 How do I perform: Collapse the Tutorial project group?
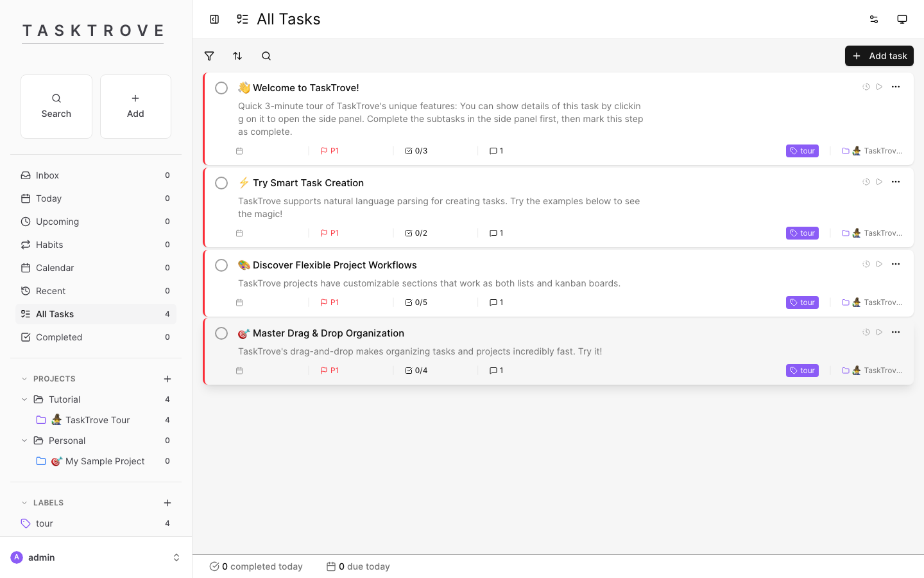click(24, 399)
